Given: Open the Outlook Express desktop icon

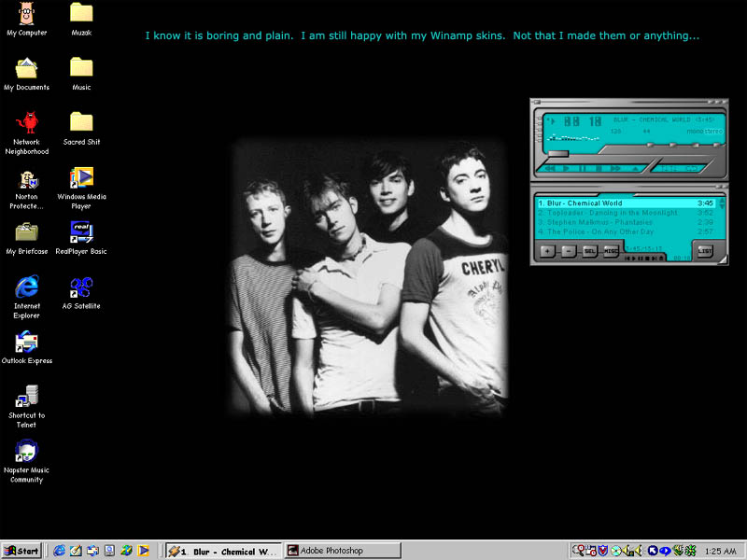Looking at the screenshot, I should 26,342.
